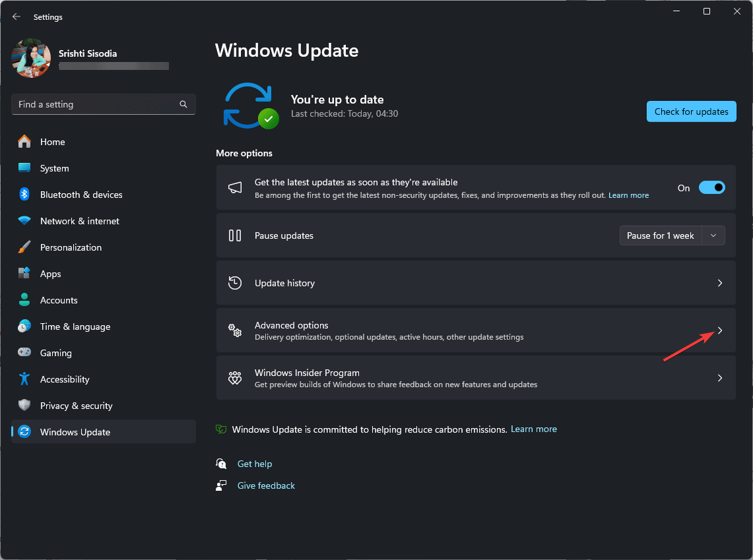Click the Network Wi-Fi icon
The height and width of the screenshot is (560, 753).
click(x=24, y=221)
